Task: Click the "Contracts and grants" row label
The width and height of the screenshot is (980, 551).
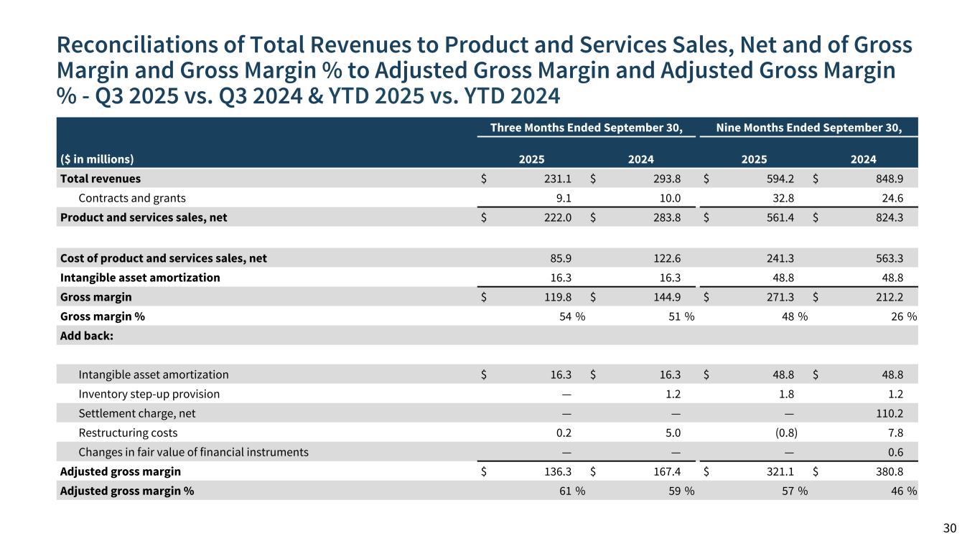Action: [132, 198]
